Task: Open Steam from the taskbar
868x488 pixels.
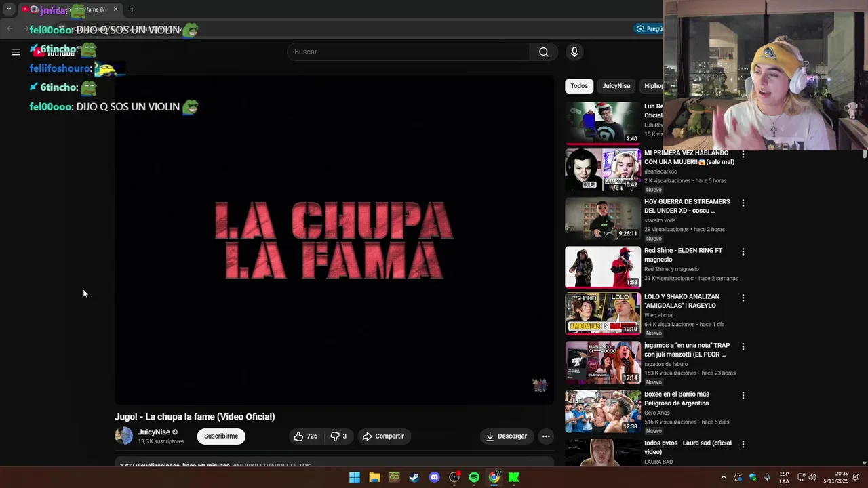Action: click(414, 477)
